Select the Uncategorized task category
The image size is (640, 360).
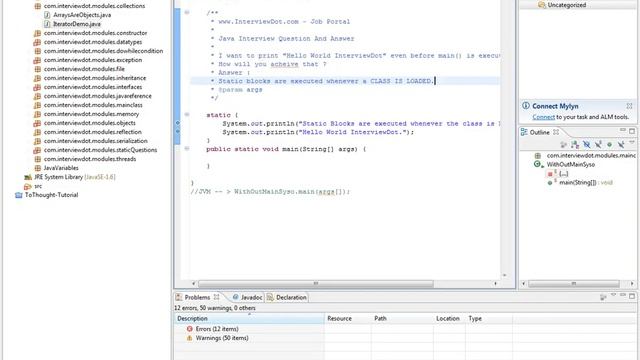[x=567, y=5]
